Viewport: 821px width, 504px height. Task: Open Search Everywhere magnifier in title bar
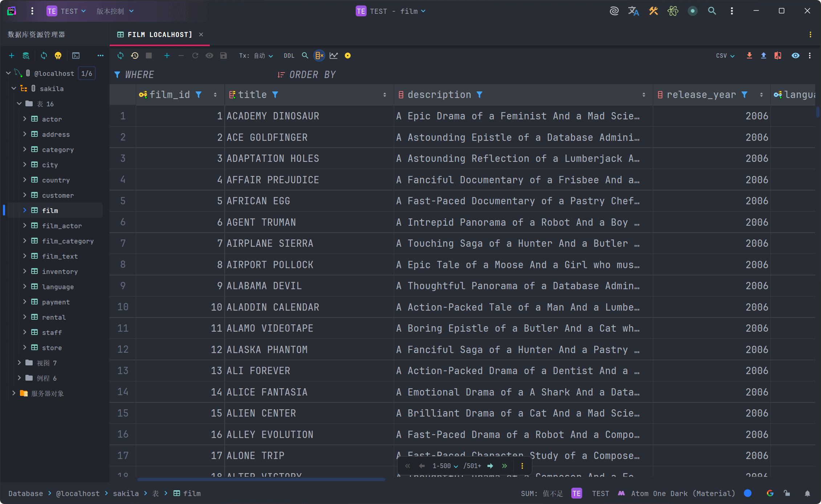point(712,11)
